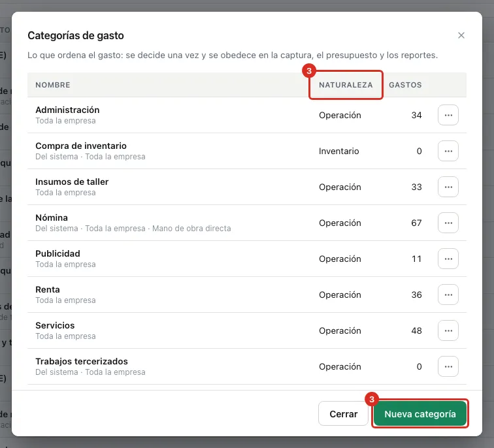The width and height of the screenshot is (494, 448).
Task: Click the Operación value in the Publicidad row
Action: [340, 259]
